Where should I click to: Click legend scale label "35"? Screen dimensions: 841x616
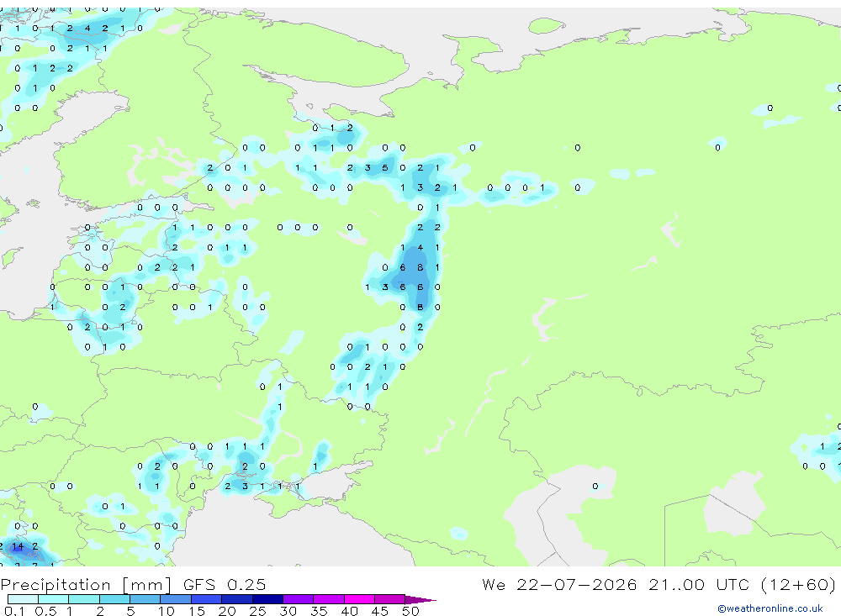point(319,611)
